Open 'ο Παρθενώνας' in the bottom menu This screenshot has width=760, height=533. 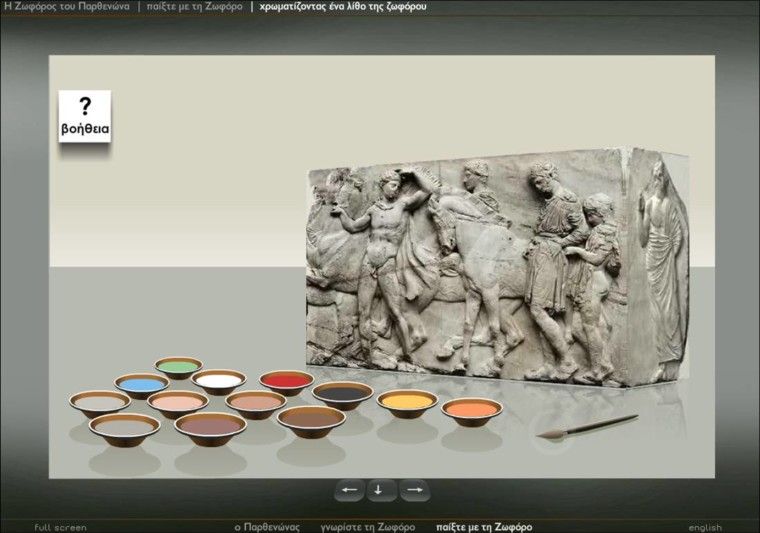268,526
